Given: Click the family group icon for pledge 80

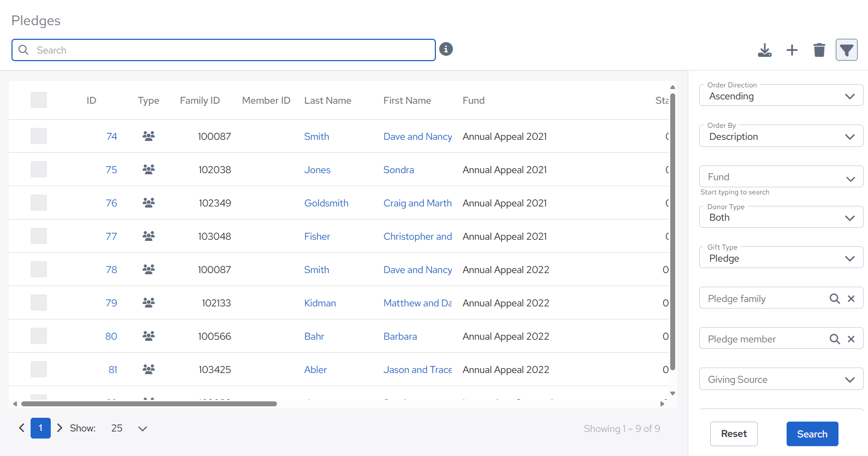Looking at the screenshot, I should coord(149,336).
